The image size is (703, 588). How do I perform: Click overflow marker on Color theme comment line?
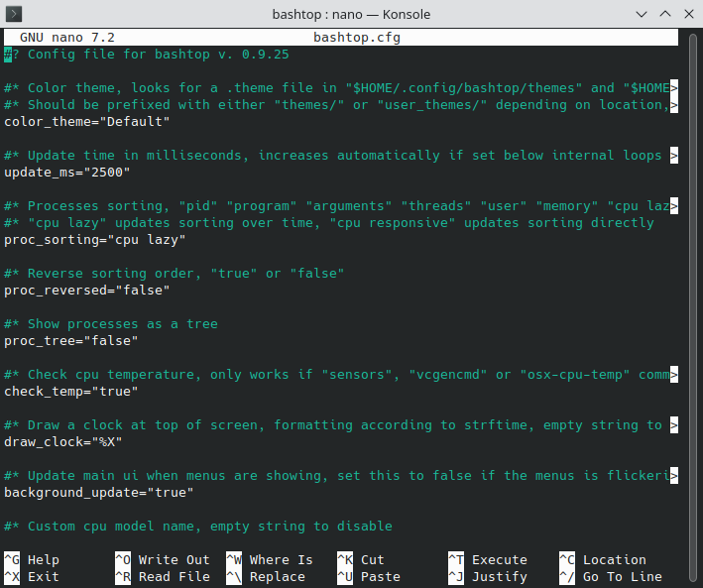click(x=674, y=88)
